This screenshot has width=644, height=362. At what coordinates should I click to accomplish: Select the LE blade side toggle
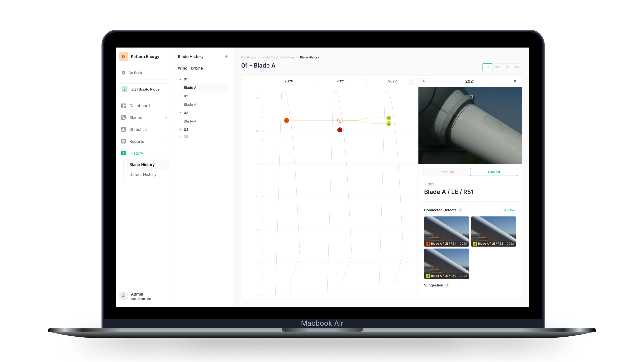pyautogui.click(x=487, y=67)
